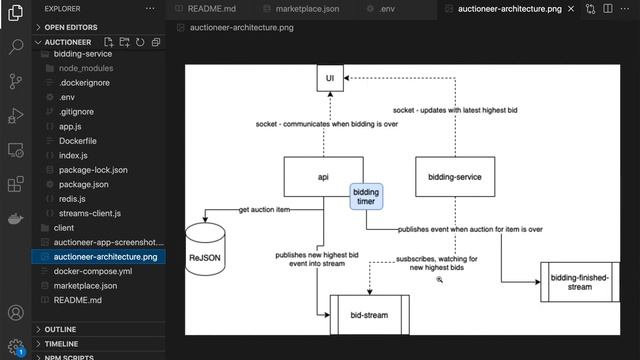This screenshot has width=640, height=360.
Task: Open the Source Control view
Action: click(16, 81)
